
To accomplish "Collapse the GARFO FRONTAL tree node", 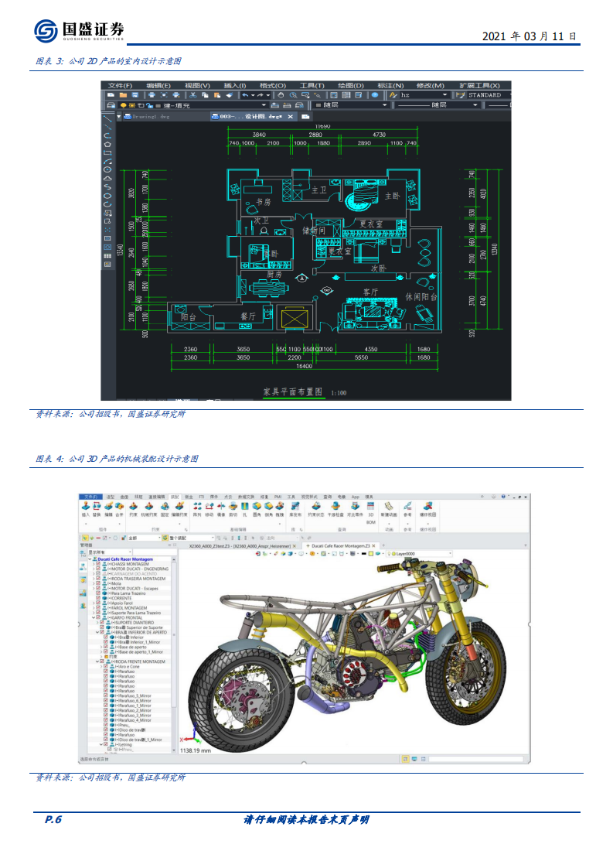I will [94, 617].
